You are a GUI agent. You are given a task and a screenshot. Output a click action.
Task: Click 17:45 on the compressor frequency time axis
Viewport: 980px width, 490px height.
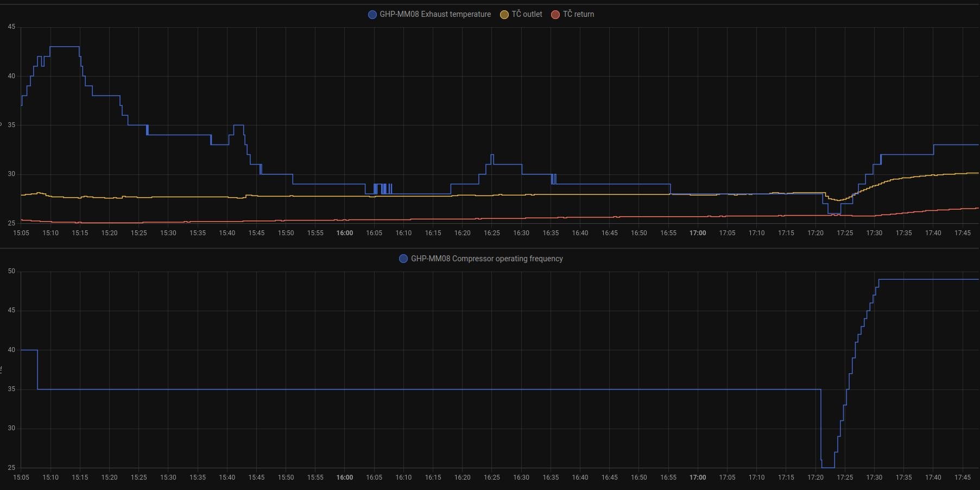point(963,478)
